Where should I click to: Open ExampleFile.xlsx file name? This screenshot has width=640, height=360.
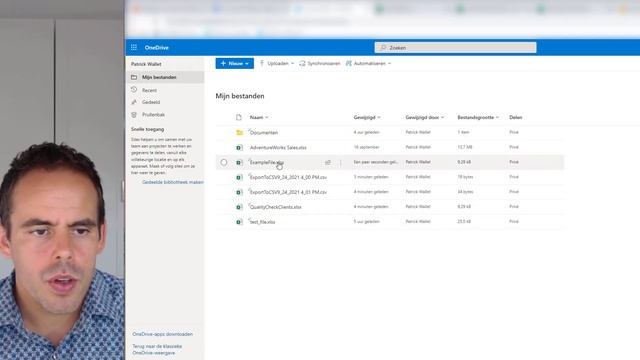[x=267, y=162]
